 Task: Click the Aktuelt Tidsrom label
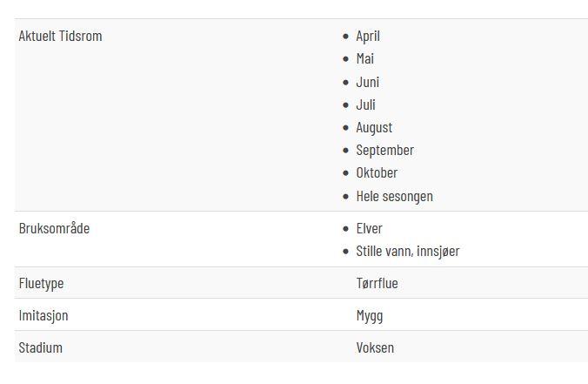click(60, 37)
